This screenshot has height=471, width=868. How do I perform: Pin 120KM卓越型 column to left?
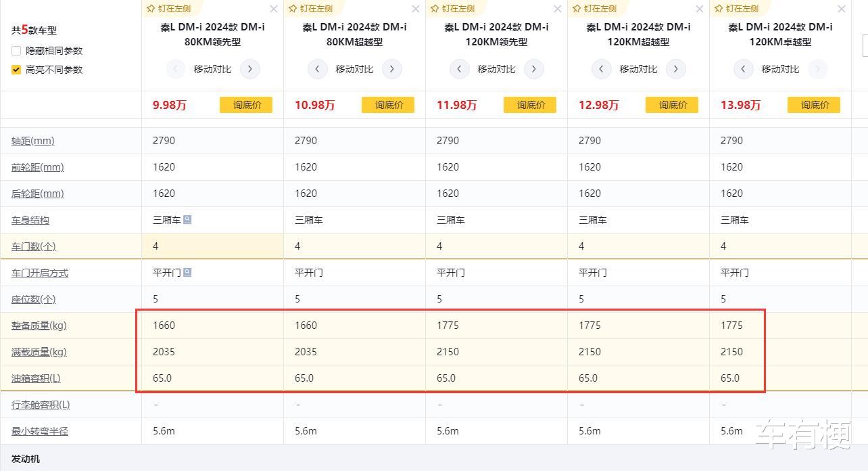(737, 9)
